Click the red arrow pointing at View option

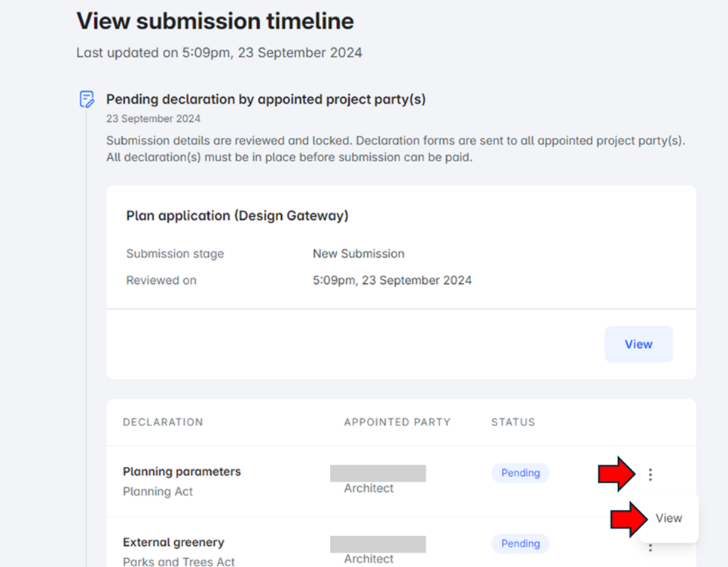(629, 518)
